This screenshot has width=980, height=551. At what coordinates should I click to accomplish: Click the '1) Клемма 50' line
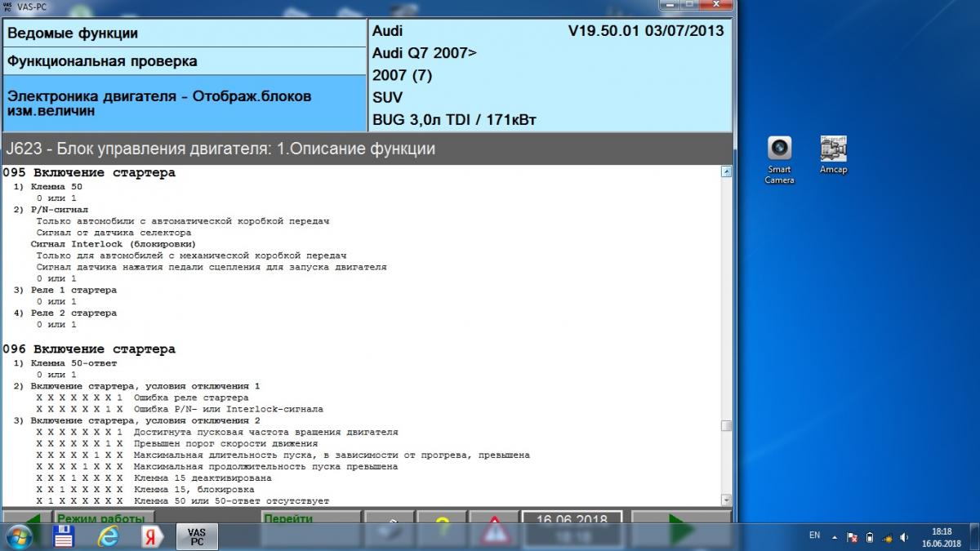(48, 187)
